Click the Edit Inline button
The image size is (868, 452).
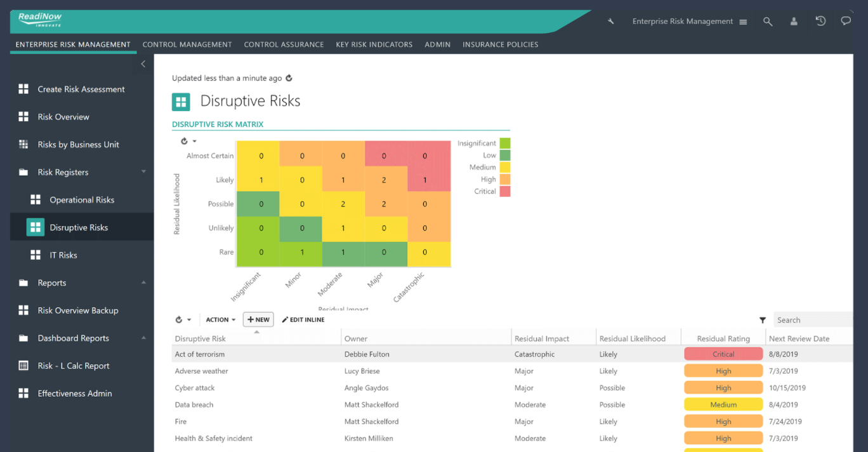[x=303, y=320]
